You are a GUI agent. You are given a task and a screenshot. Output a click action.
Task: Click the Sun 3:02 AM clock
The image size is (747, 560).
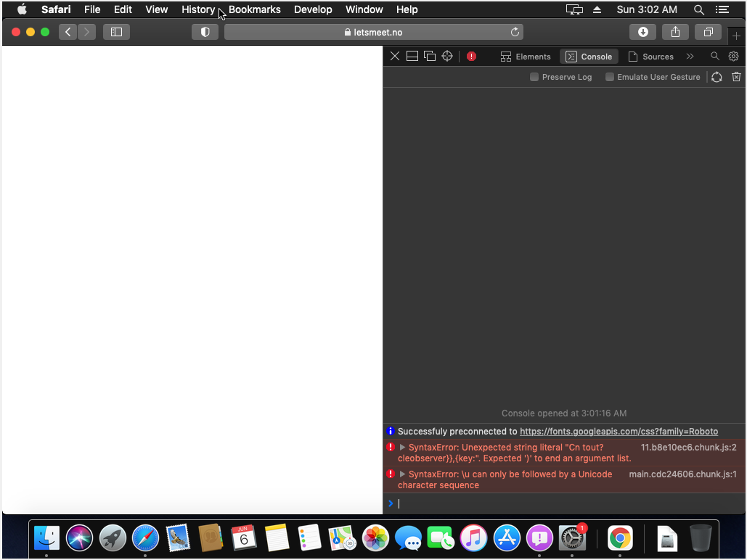[x=647, y=9]
